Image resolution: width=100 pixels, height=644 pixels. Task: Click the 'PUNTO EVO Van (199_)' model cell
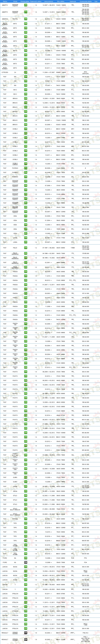pos(15,455)
